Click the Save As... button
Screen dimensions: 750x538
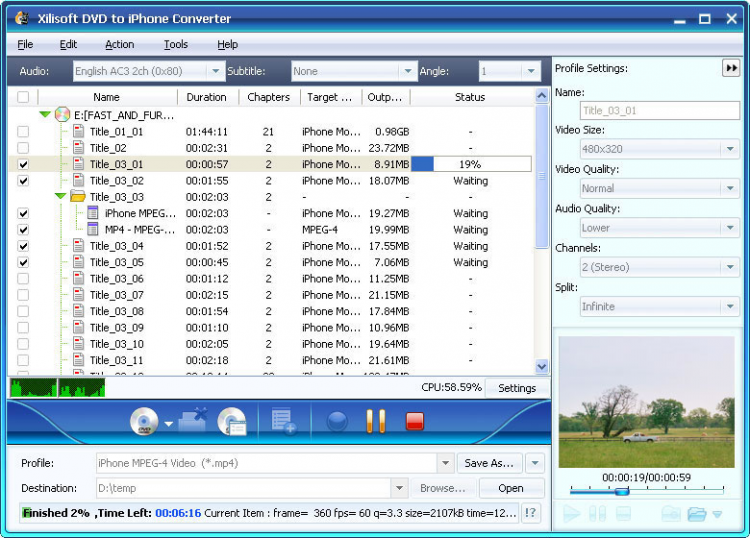pyautogui.click(x=489, y=463)
